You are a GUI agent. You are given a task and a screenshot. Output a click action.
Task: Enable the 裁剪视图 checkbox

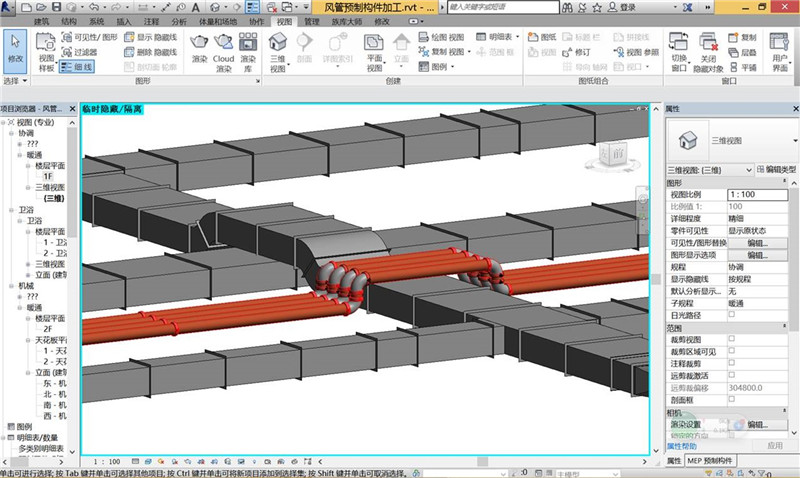[731, 339]
